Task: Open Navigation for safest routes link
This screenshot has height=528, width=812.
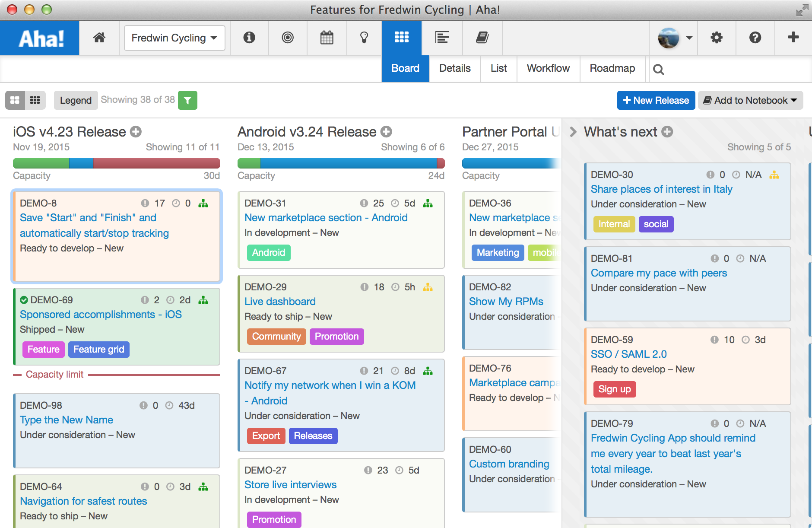Action: click(83, 501)
